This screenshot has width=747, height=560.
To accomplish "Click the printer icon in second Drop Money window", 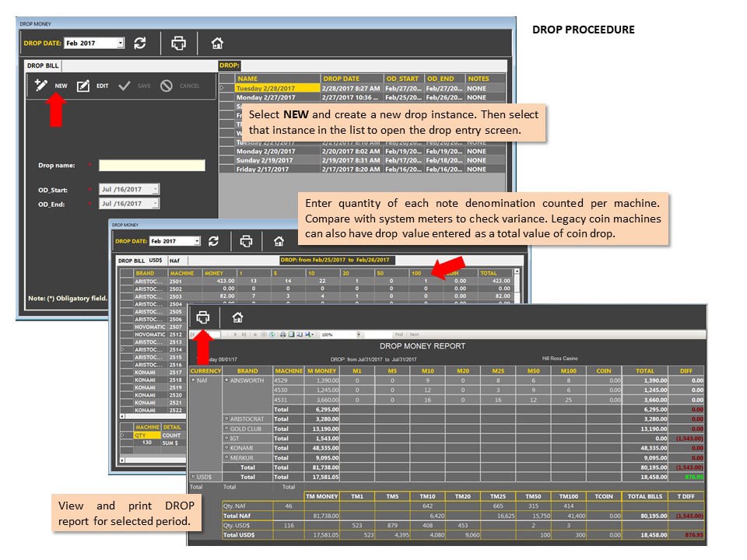I will (x=247, y=241).
